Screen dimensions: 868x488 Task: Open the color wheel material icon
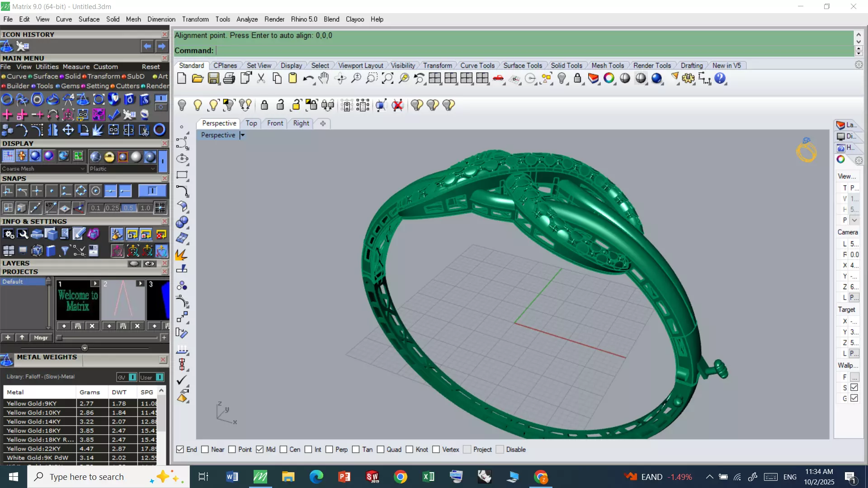tap(609, 79)
